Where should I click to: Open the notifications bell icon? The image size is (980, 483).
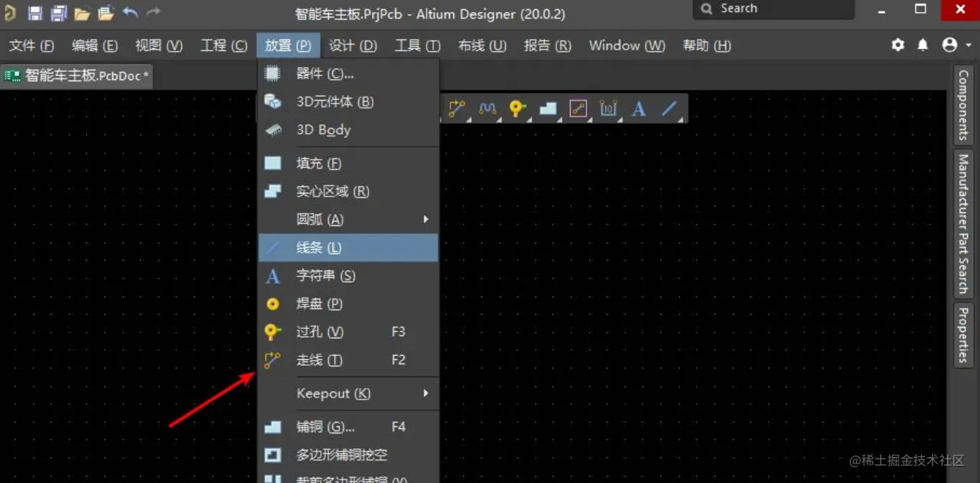922,45
